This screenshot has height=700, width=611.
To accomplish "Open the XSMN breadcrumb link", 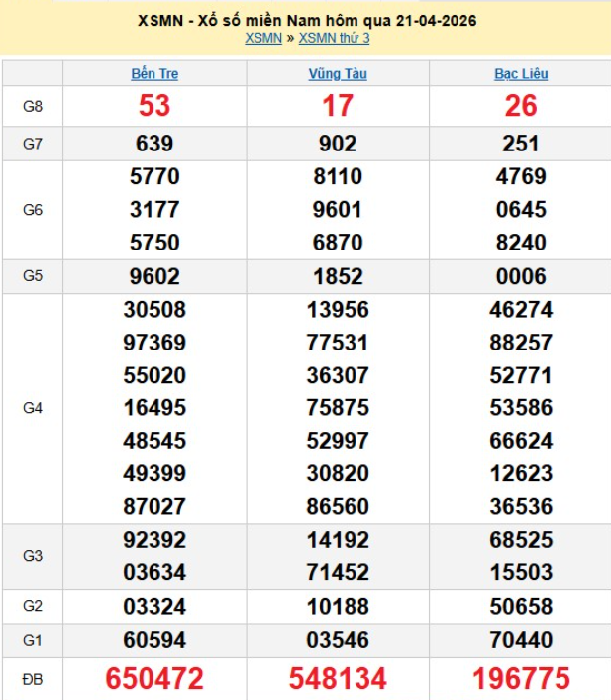I will [260, 38].
